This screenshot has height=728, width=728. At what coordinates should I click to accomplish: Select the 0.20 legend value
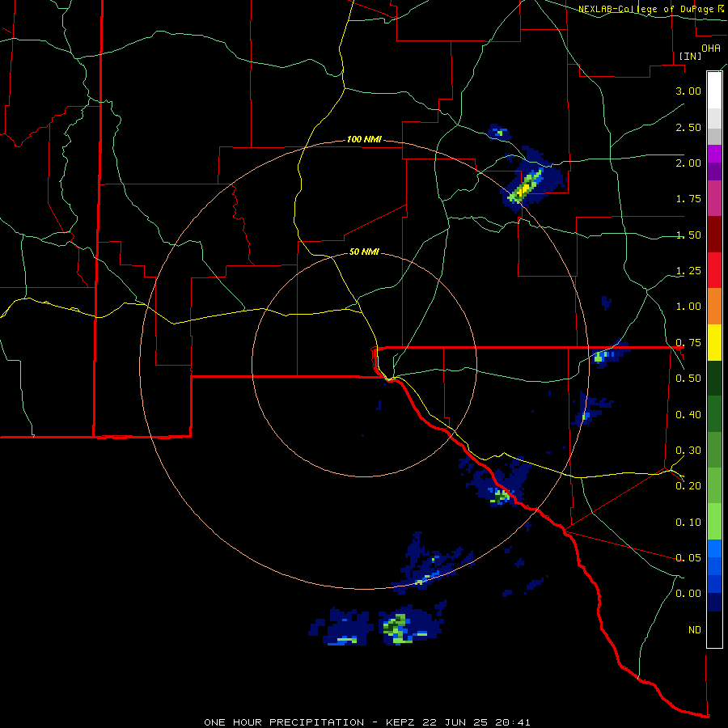pyautogui.click(x=688, y=486)
